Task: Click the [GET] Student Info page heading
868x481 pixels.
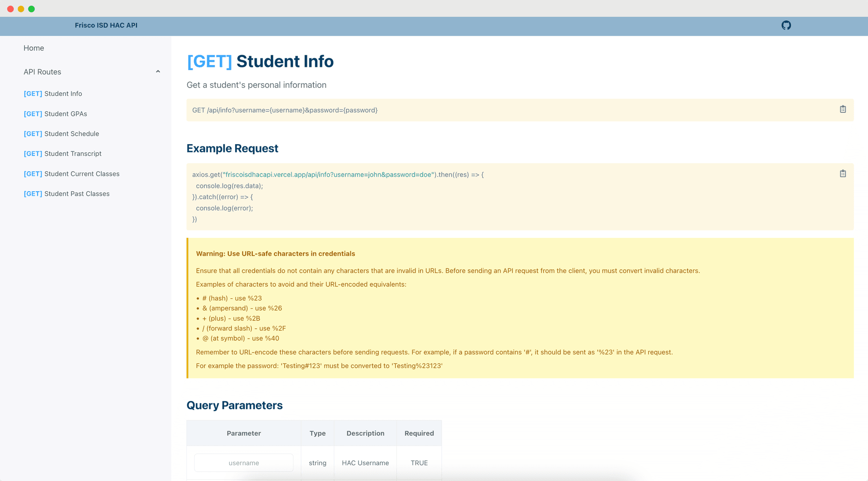Action: (260, 61)
